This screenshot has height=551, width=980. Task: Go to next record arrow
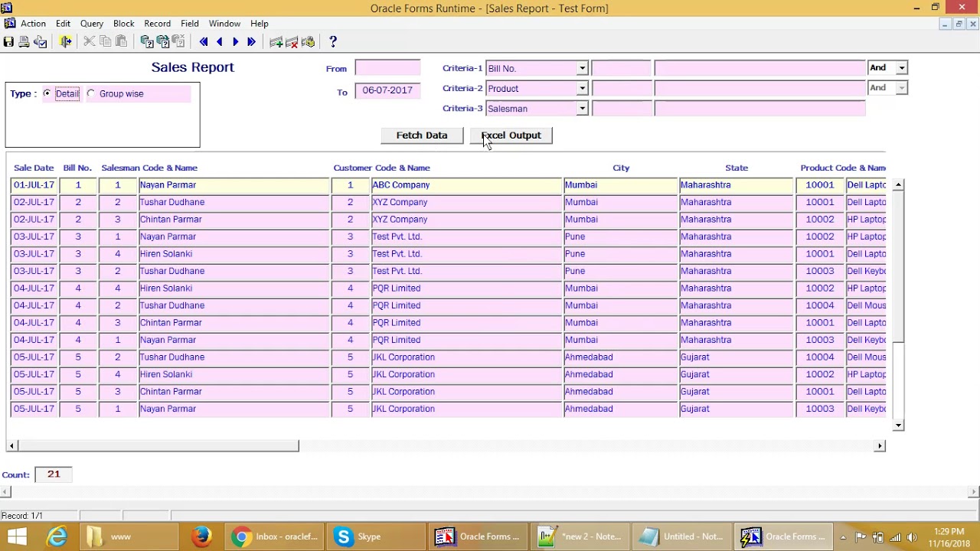(x=235, y=42)
